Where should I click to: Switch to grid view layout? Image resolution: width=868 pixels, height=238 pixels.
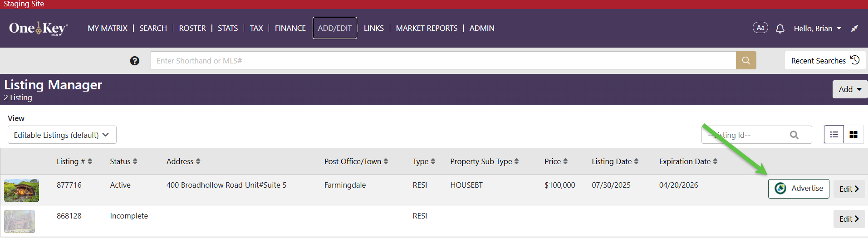(x=853, y=135)
